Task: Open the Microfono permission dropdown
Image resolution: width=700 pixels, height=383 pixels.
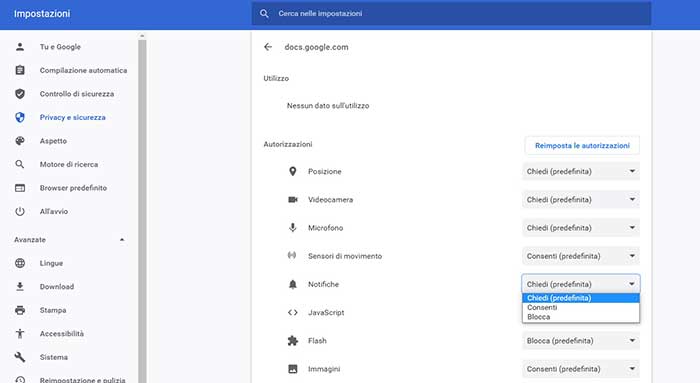Action: [x=580, y=228]
